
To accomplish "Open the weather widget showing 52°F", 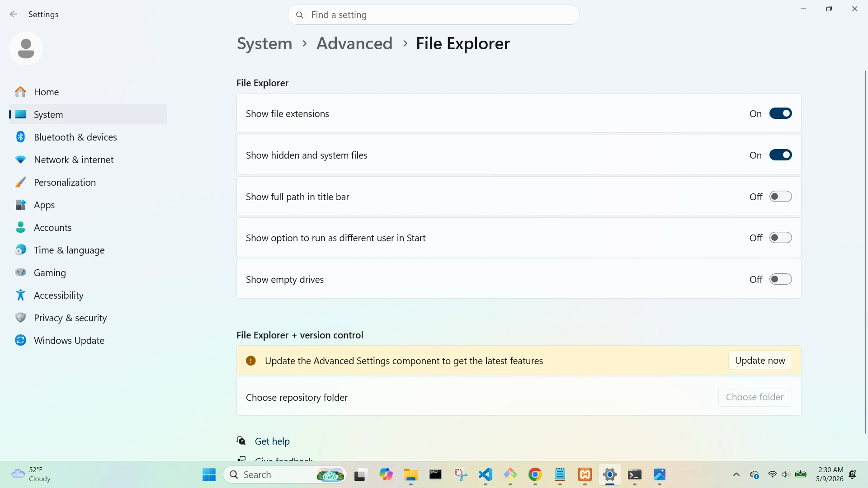I will pyautogui.click(x=32, y=474).
